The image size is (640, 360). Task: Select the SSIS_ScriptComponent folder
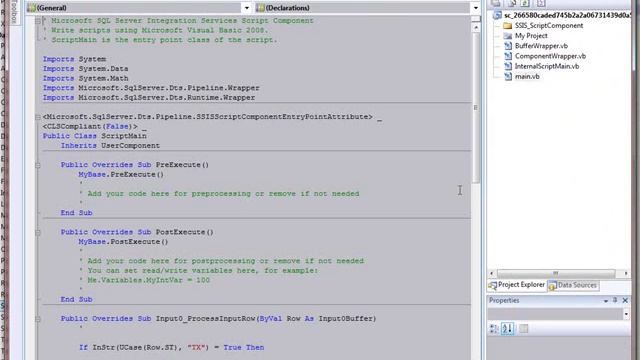point(549,26)
